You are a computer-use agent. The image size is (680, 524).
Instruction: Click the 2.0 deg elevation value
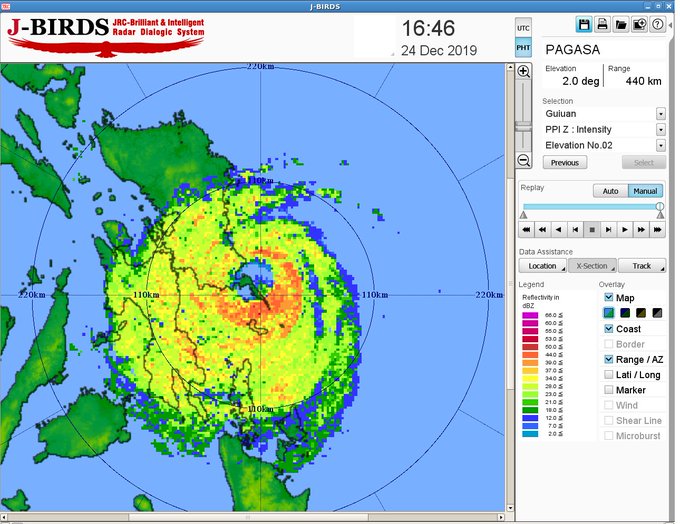tap(581, 81)
